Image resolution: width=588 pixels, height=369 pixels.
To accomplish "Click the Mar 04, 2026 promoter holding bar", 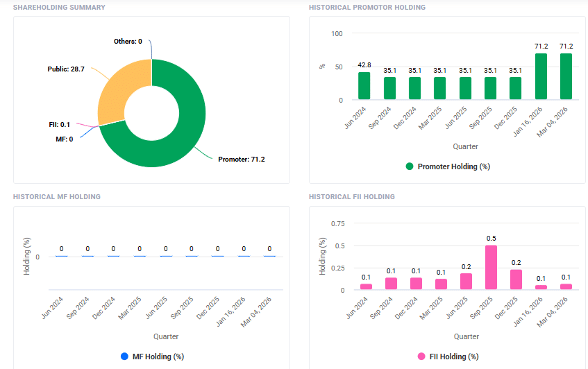I will [566, 77].
